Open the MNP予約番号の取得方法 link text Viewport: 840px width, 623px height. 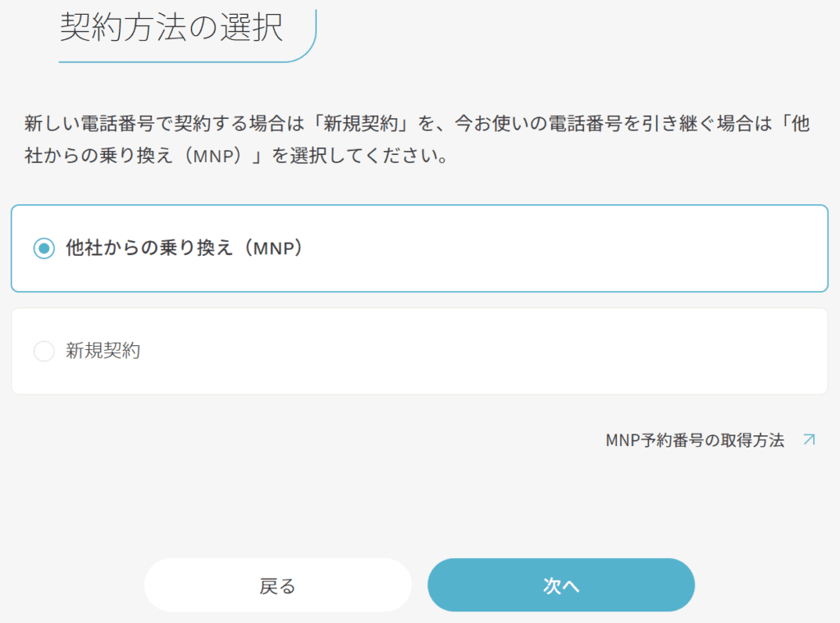[x=695, y=440]
